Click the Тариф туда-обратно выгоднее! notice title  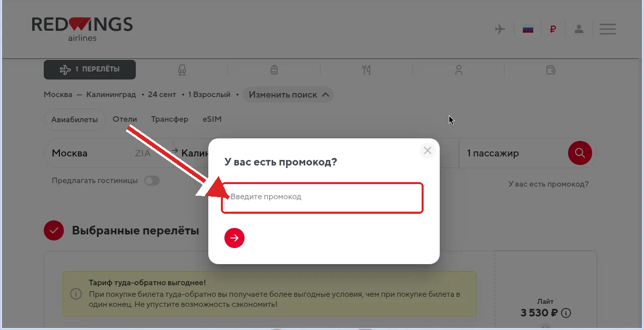[x=147, y=283]
